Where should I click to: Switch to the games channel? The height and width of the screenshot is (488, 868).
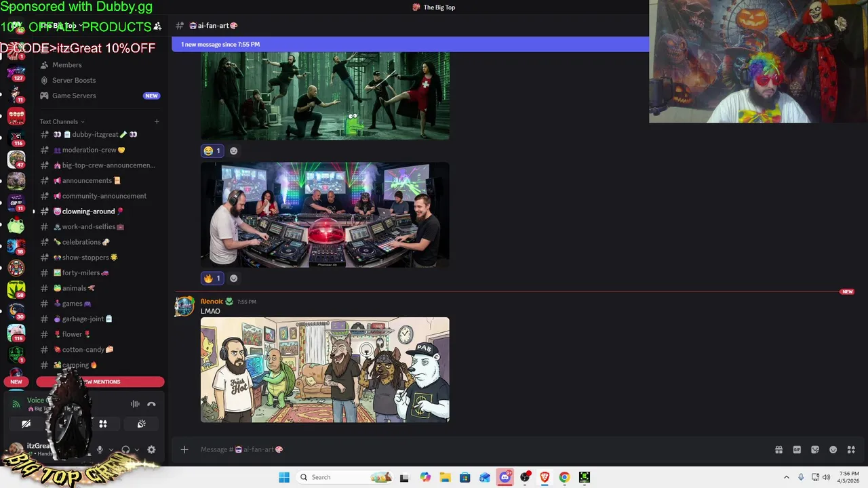point(100,304)
